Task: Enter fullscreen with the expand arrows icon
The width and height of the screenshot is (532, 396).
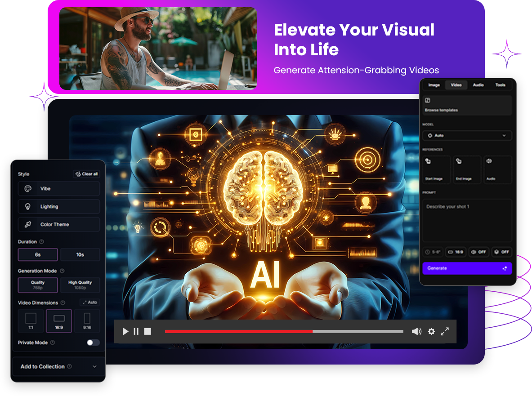Action: tap(445, 332)
